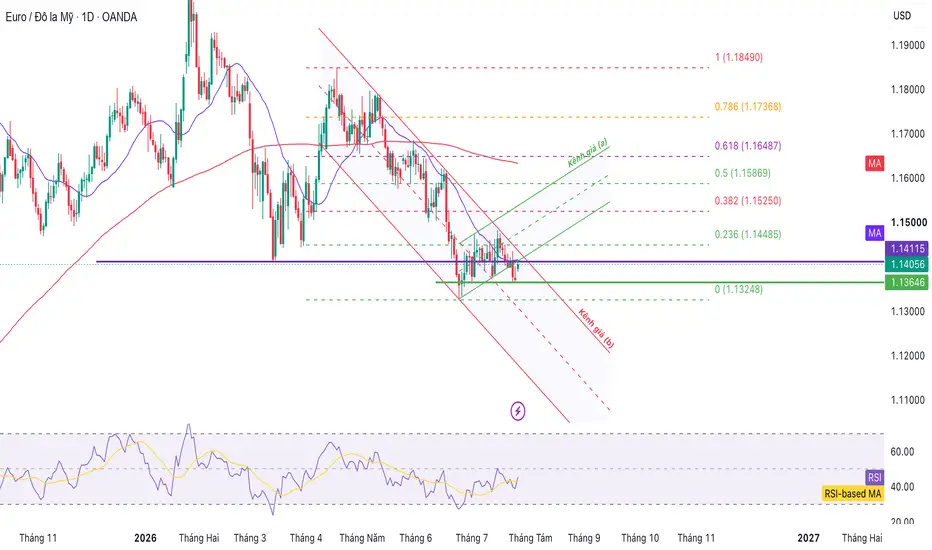Click the 2027 year marker on time axis
The width and height of the screenshot is (932, 550).
click(x=808, y=538)
